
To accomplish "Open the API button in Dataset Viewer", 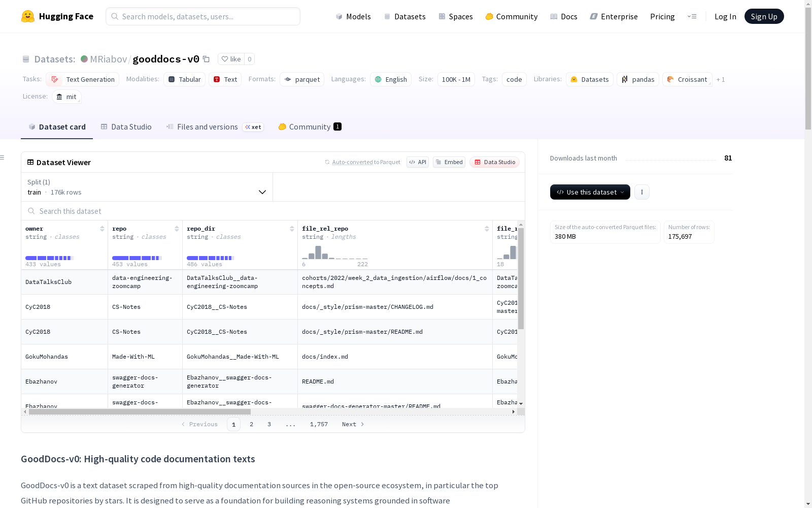I will coord(418,162).
